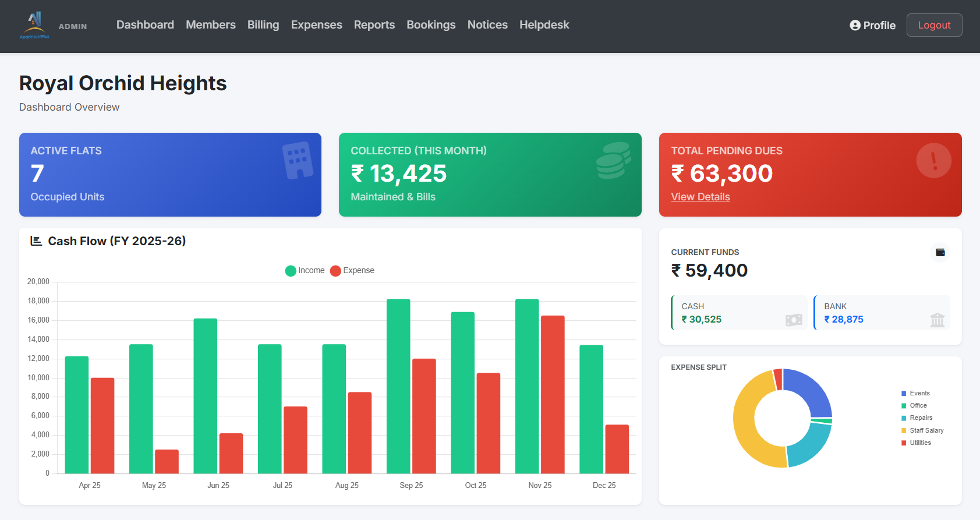Click the cash banknote icon
This screenshot has width=980, height=520.
[794, 320]
